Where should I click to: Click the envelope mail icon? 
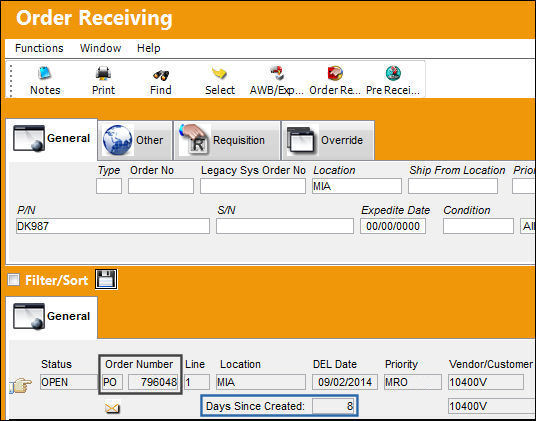click(113, 408)
